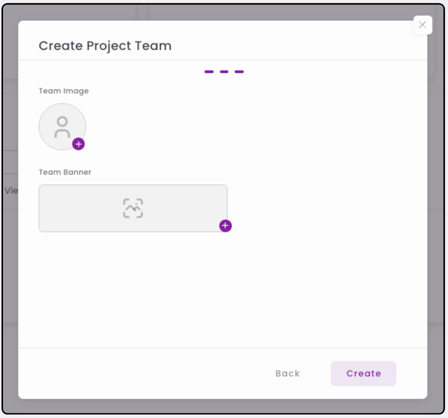Select the person silhouette avatar icon
Viewport: 448px width, 418px height.
[x=62, y=127]
